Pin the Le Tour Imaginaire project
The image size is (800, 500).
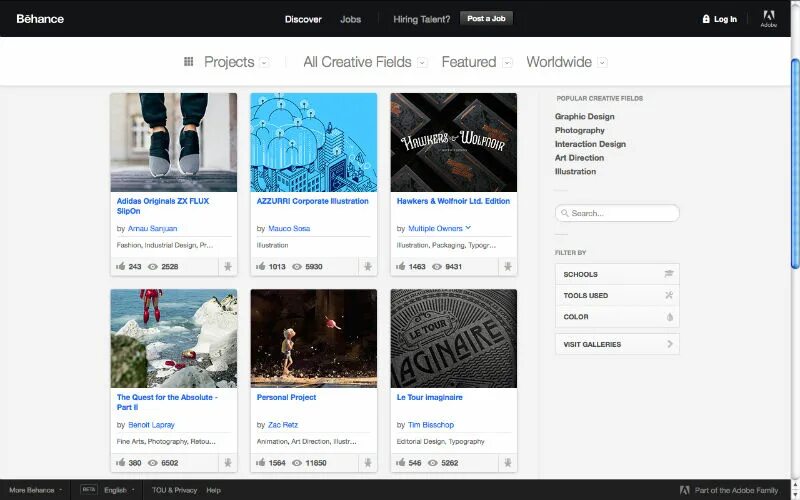click(508, 463)
